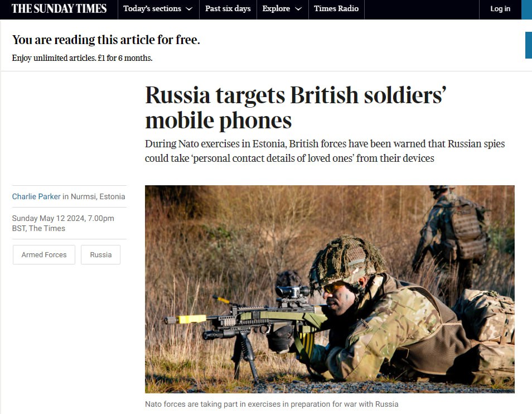Select the Armed Forces topic tag
This screenshot has height=414, width=532.
click(43, 254)
